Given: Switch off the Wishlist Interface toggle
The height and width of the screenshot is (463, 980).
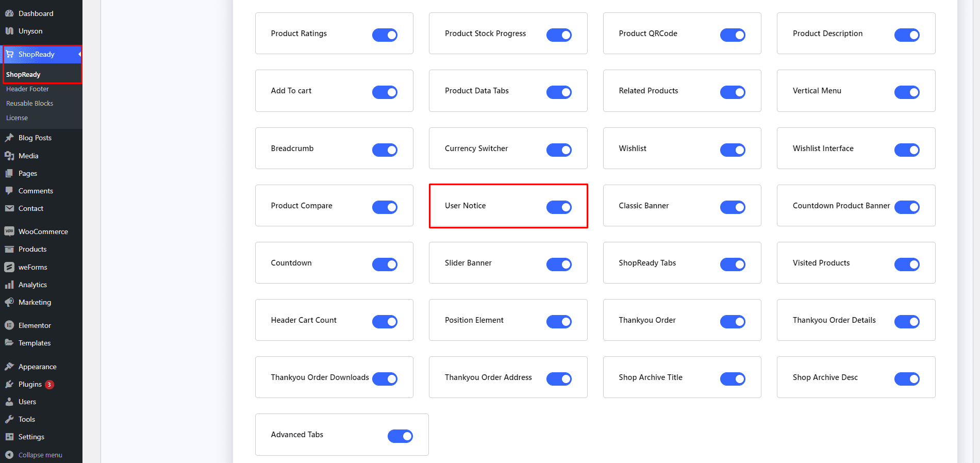Looking at the screenshot, I should (x=907, y=150).
